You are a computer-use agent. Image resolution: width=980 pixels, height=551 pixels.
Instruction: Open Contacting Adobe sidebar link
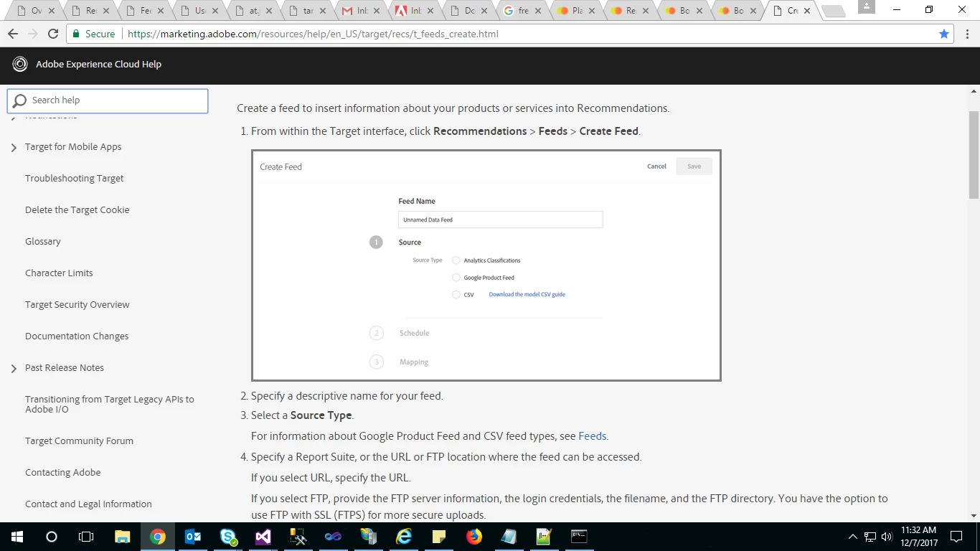(x=62, y=472)
